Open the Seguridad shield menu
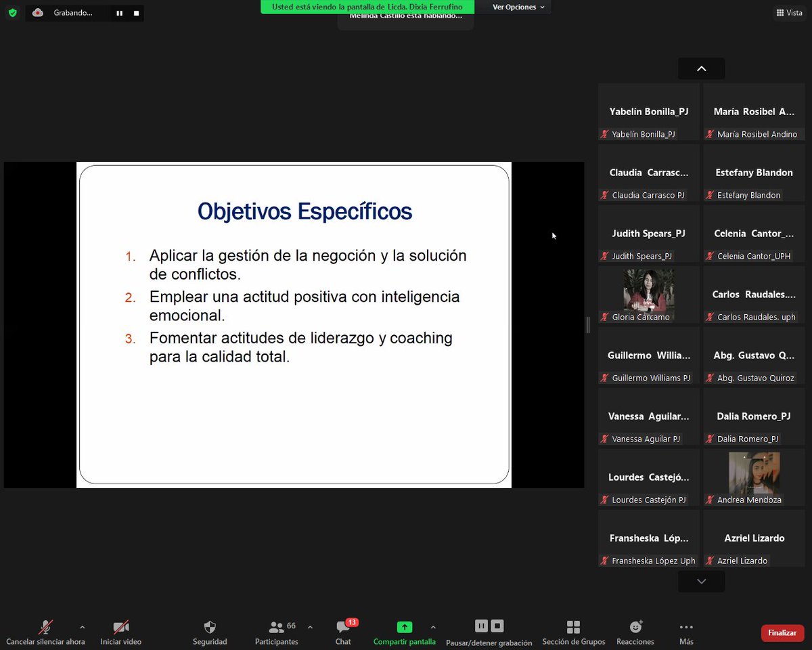The height and width of the screenshot is (650, 812). coord(210,632)
